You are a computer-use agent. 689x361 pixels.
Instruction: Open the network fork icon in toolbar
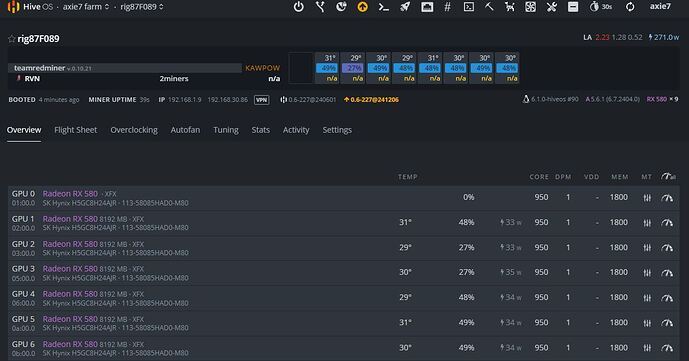(x=320, y=7)
